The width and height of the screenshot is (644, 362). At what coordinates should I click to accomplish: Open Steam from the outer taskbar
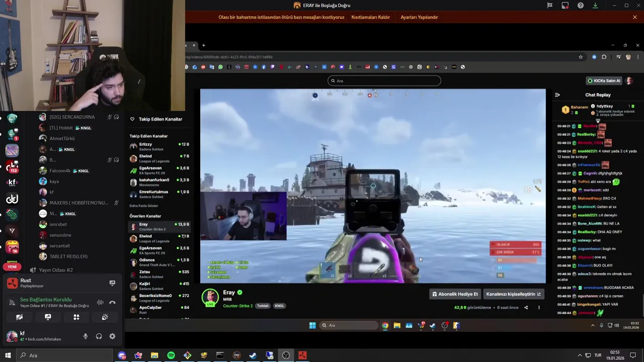(x=253, y=355)
